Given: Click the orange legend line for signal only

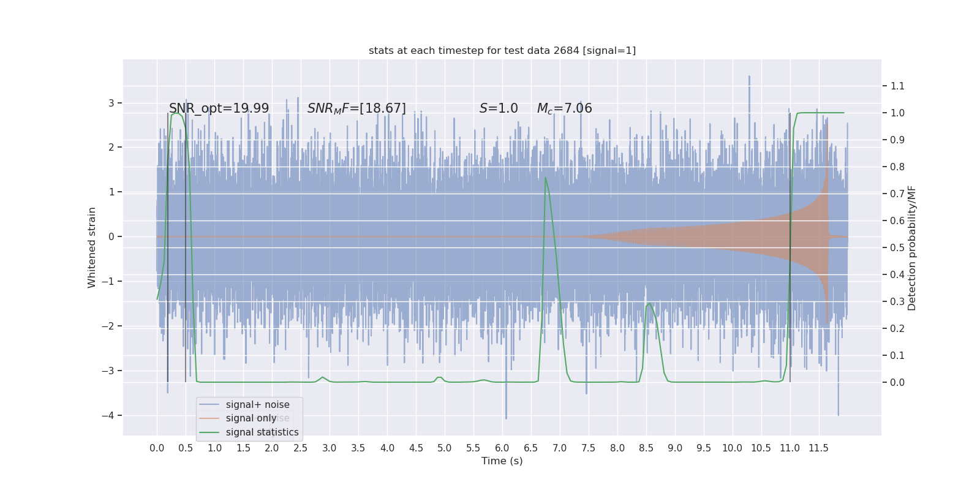Looking at the screenshot, I should click(209, 418).
